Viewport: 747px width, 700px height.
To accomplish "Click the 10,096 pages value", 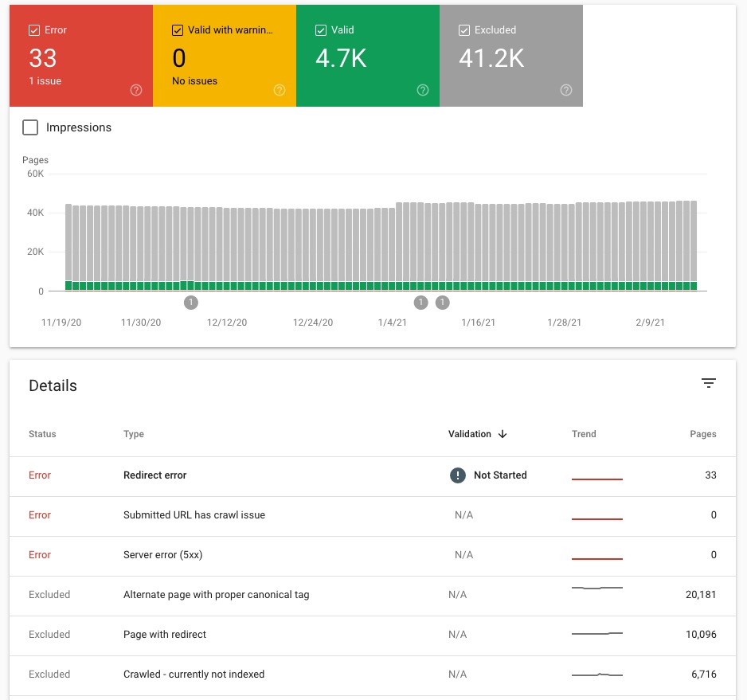I will [x=701, y=634].
